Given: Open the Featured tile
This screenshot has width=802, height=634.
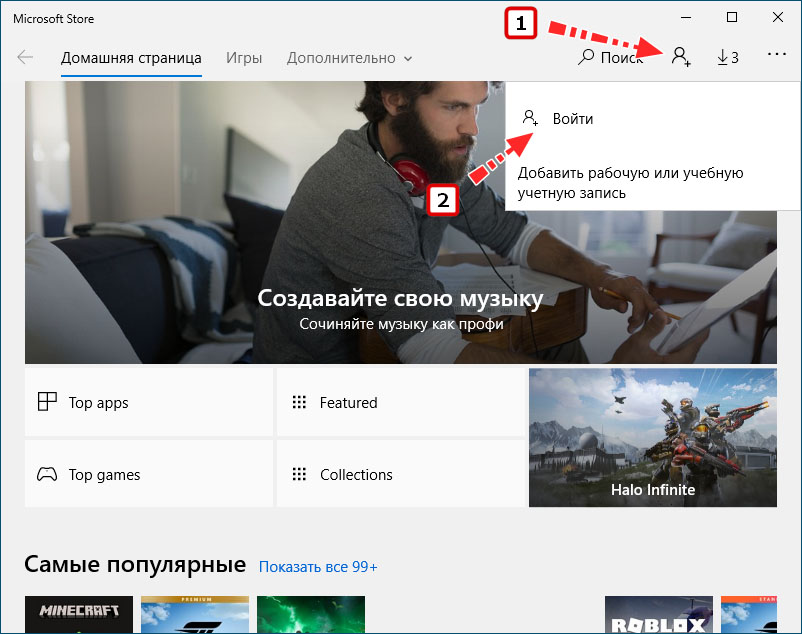Looking at the screenshot, I should pyautogui.click(x=401, y=402).
